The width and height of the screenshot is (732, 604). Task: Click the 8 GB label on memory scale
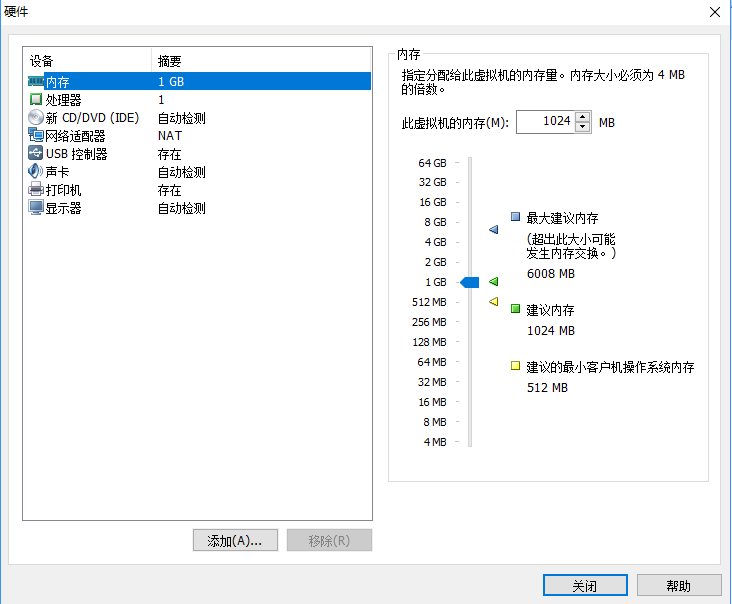435,222
